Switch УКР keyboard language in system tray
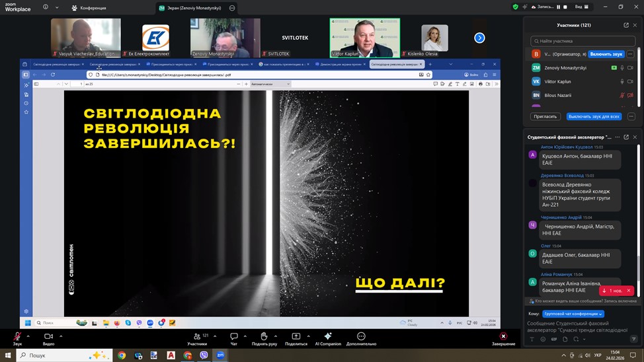 [x=598, y=355]
